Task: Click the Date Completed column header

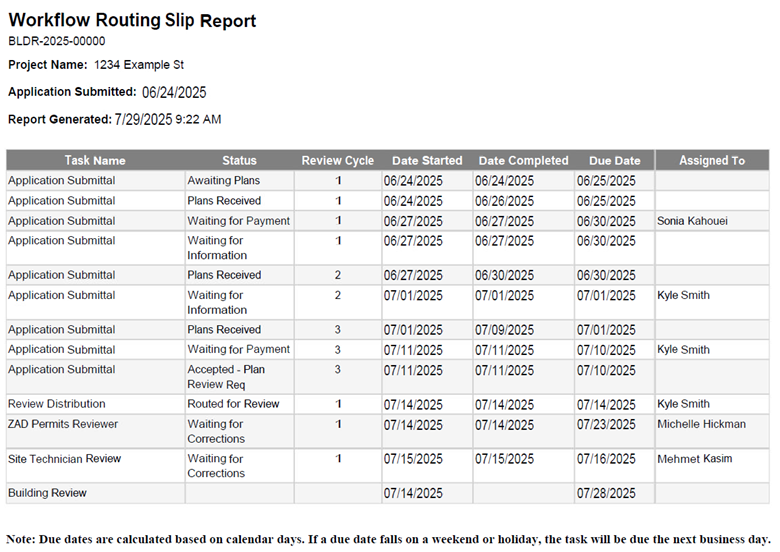Action: point(523,160)
